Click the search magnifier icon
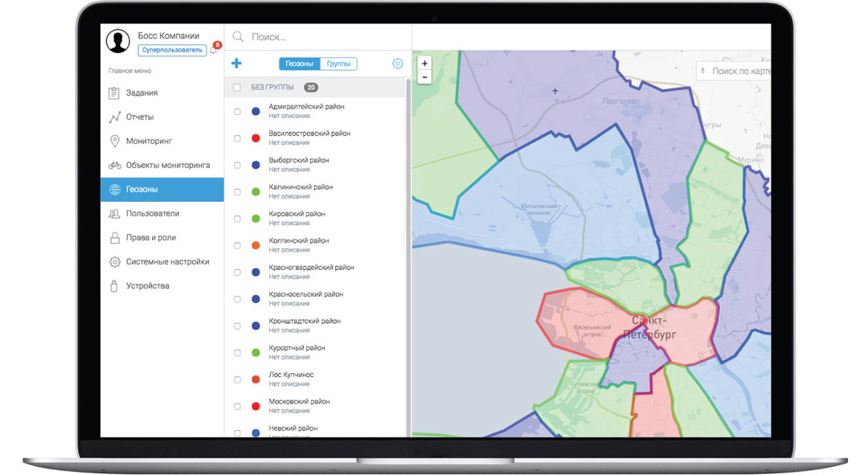The height and width of the screenshot is (475, 868). pyautogui.click(x=238, y=37)
